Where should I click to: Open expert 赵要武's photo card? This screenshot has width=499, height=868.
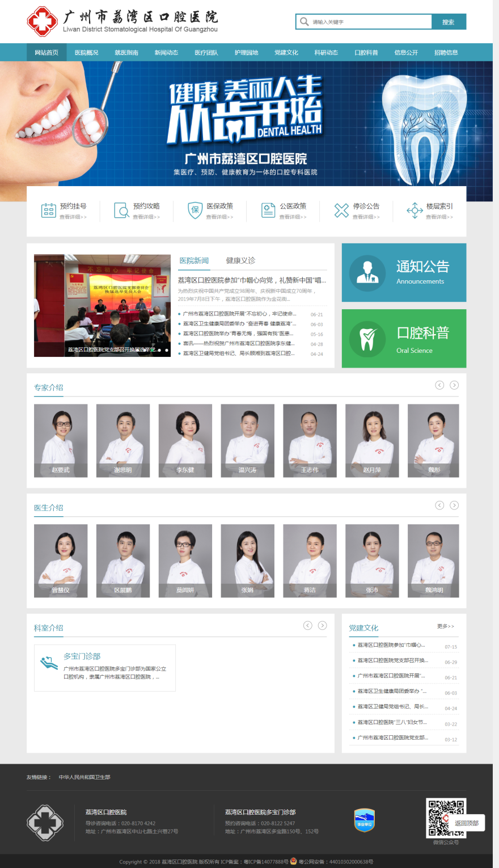tap(61, 440)
